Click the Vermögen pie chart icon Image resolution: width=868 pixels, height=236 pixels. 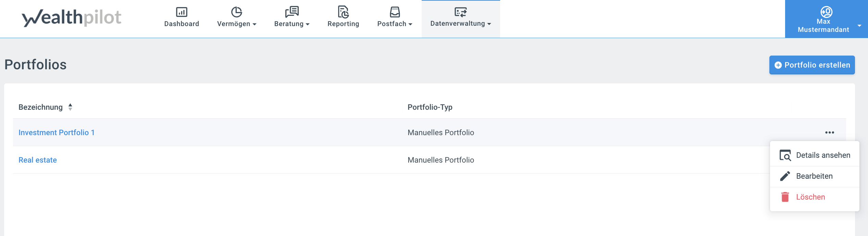pos(236,12)
